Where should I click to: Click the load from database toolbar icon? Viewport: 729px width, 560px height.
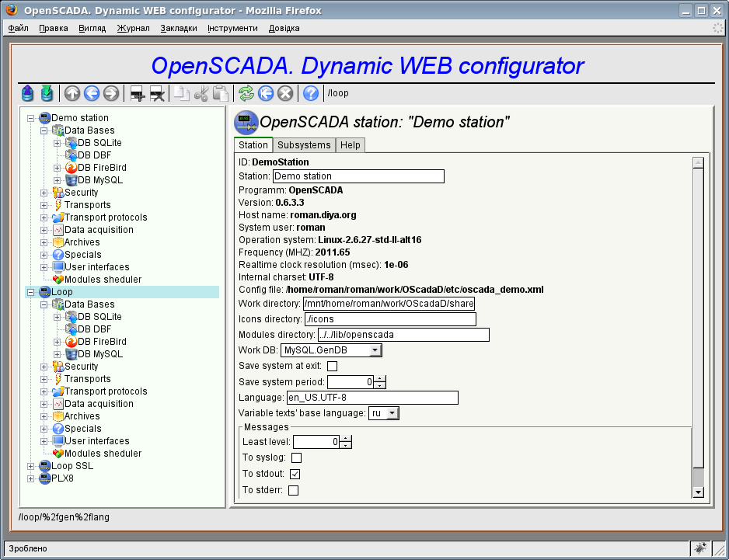pyautogui.click(x=27, y=93)
